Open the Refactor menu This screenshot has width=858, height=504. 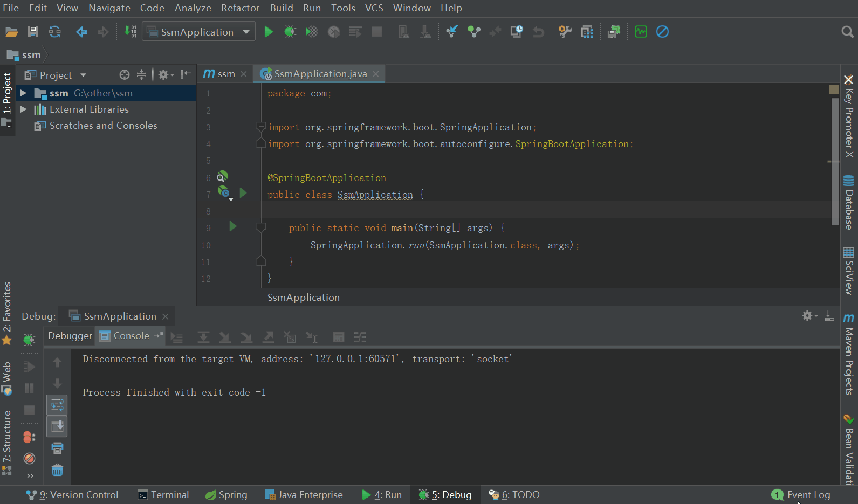click(x=240, y=8)
